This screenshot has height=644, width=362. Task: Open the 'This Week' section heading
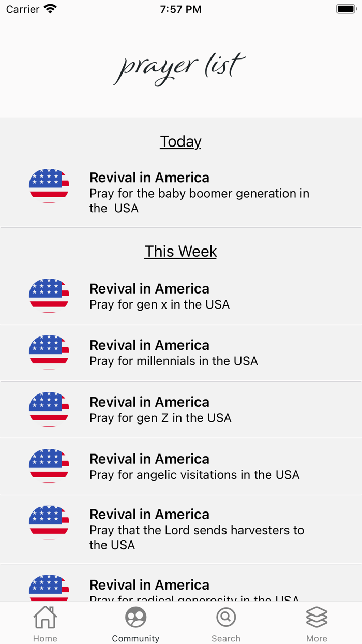[x=180, y=251]
